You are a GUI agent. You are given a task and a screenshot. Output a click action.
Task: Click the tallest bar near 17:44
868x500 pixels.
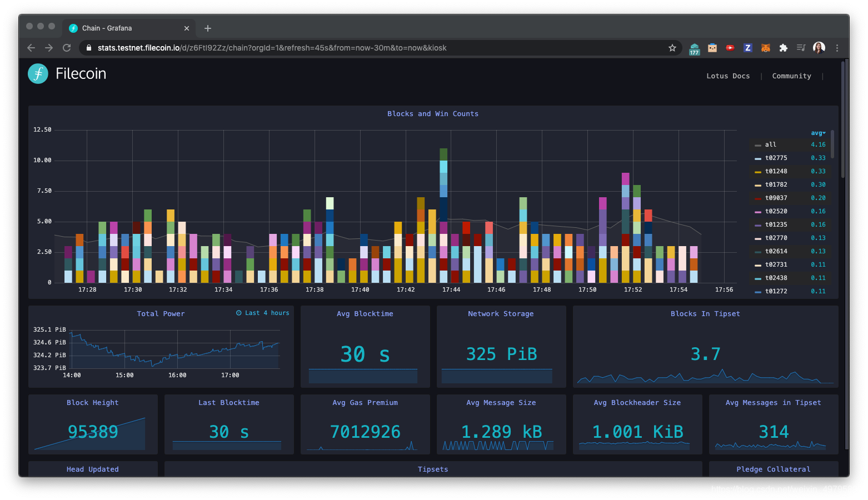coord(443,216)
